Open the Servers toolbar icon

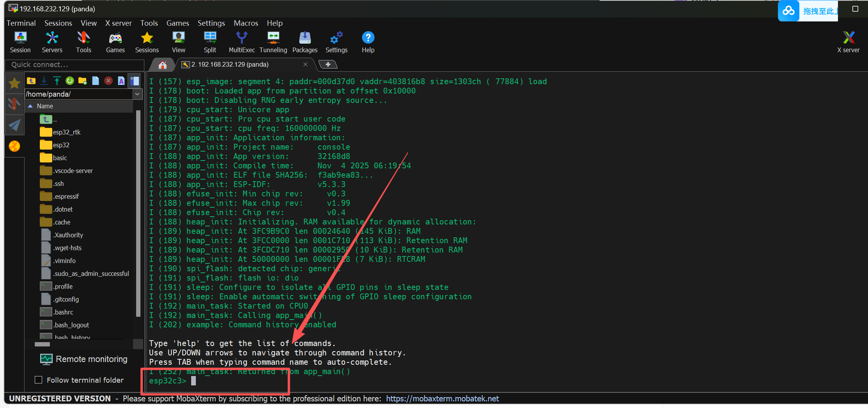52,42
